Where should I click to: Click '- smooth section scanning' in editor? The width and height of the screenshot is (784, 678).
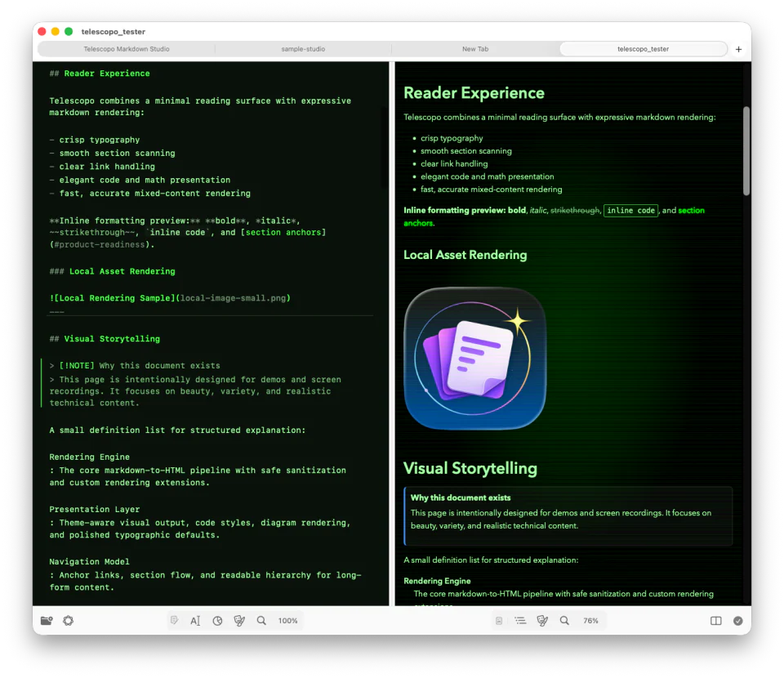pyautogui.click(x=112, y=154)
